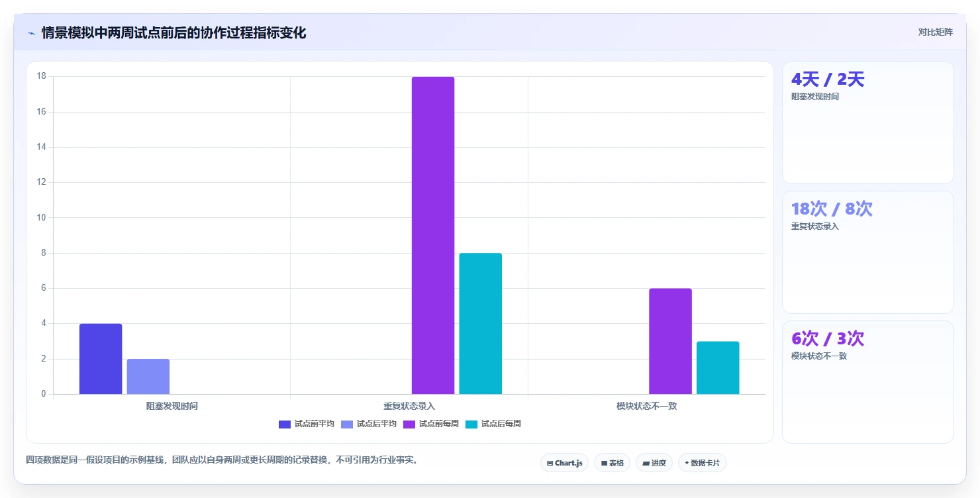Select the 18次 / 8次 data card
The width and height of the screenshot is (980, 498).
pos(868,252)
